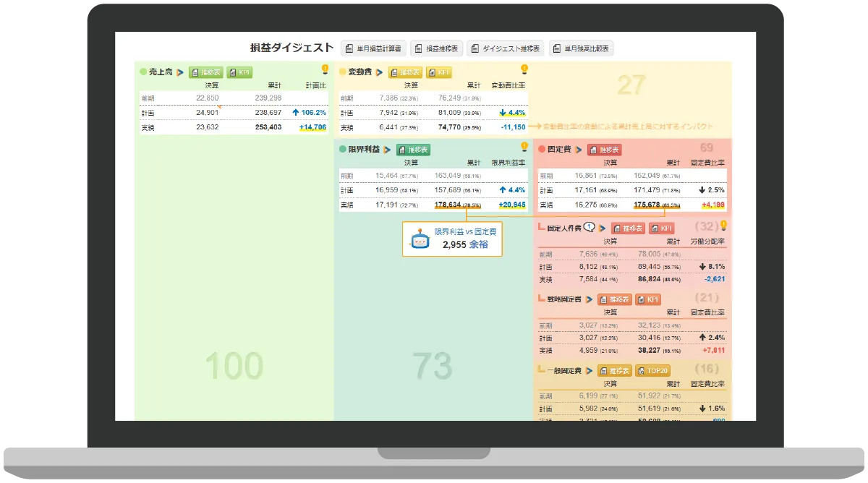
Task: Click 固定費 variance value +4,199
Action: click(712, 205)
